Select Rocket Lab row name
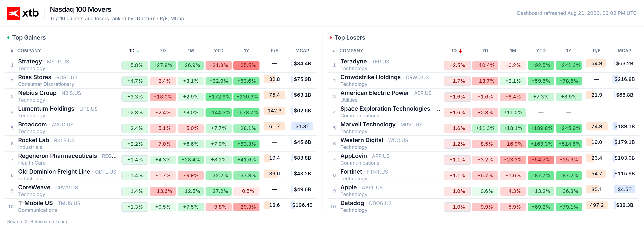The image size is (644, 228). [x=34, y=140]
